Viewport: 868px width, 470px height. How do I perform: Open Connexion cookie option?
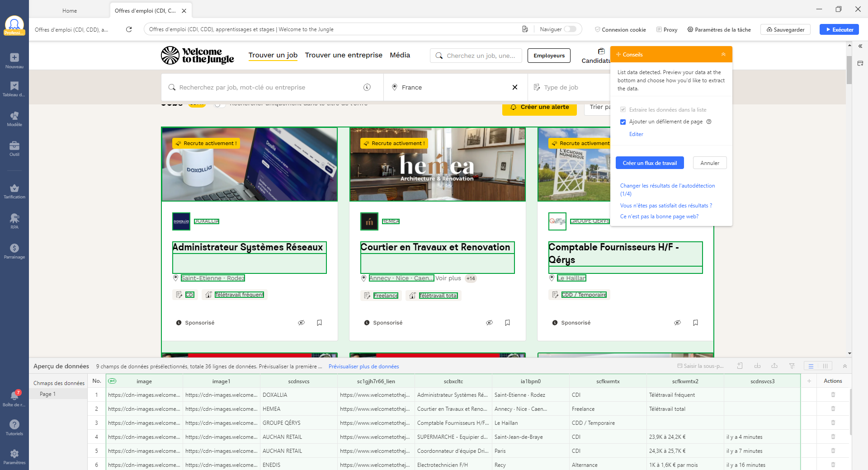click(620, 29)
